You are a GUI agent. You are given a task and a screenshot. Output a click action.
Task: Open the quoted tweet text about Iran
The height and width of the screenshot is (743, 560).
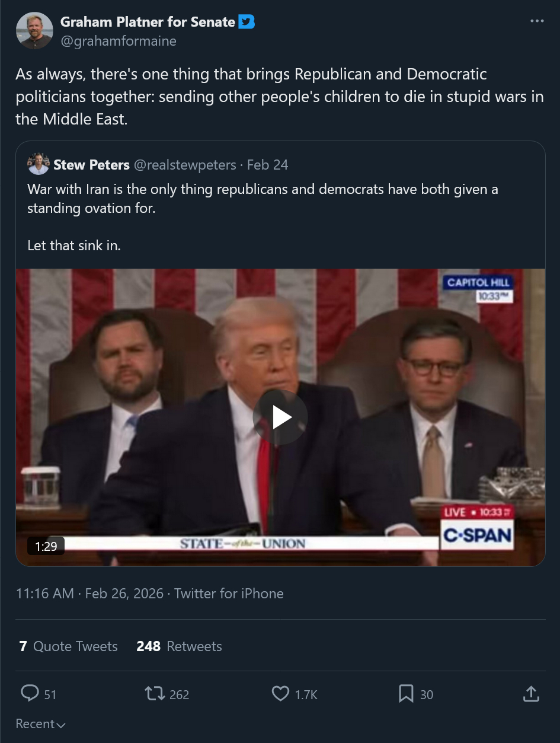click(x=262, y=199)
